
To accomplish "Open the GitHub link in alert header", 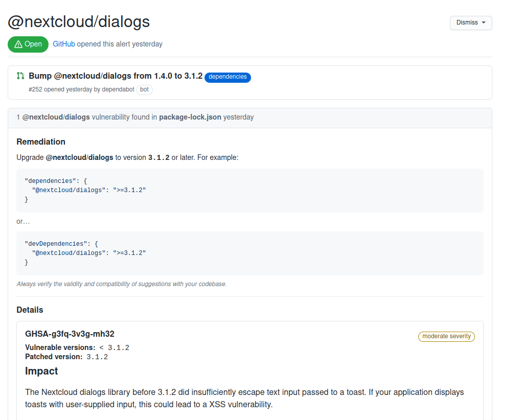I will (63, 44).
